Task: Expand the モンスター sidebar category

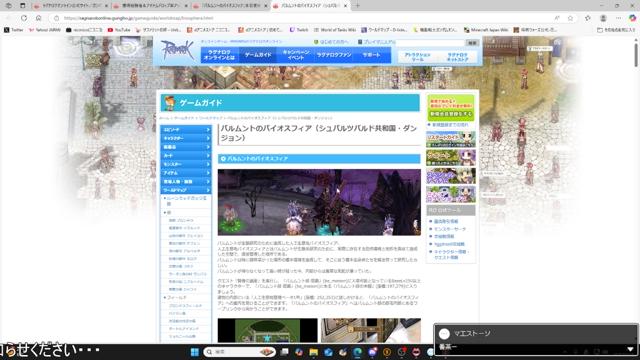Action: [x=186, y=164]
